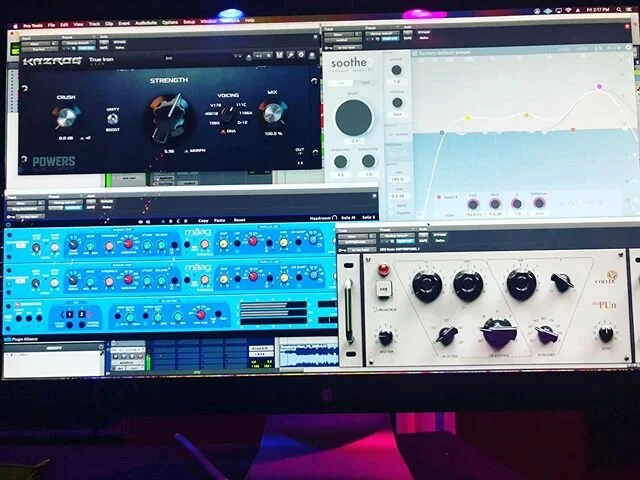Toggle Solo S in Maag toolbar
This screenshot has height=480, width=640.
368,217
